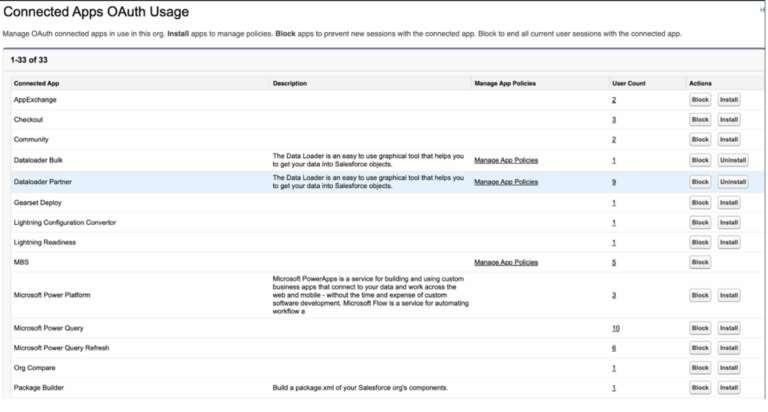Viewport: 768px width, 412px height.
Task: Install the Checkout app
Action: [x=728, y=120]
